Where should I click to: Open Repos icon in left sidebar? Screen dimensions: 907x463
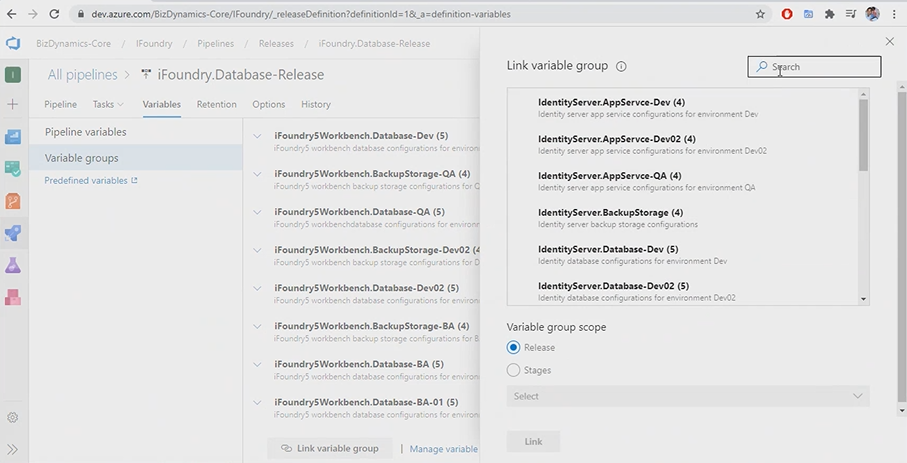pos(13,201)
